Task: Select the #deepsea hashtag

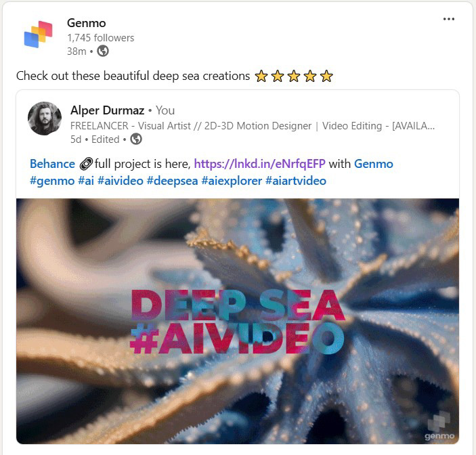Action: [x=172, y=181]
